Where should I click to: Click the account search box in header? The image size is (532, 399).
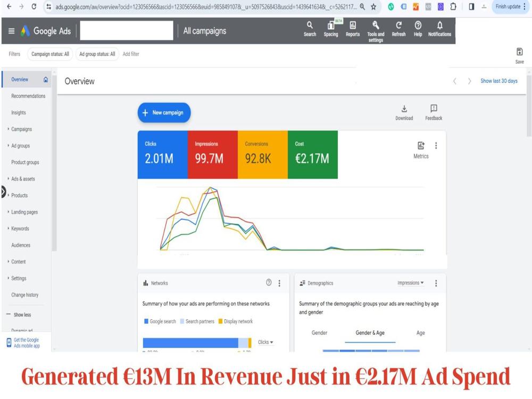pyautogui.click(x=127, y=30)
